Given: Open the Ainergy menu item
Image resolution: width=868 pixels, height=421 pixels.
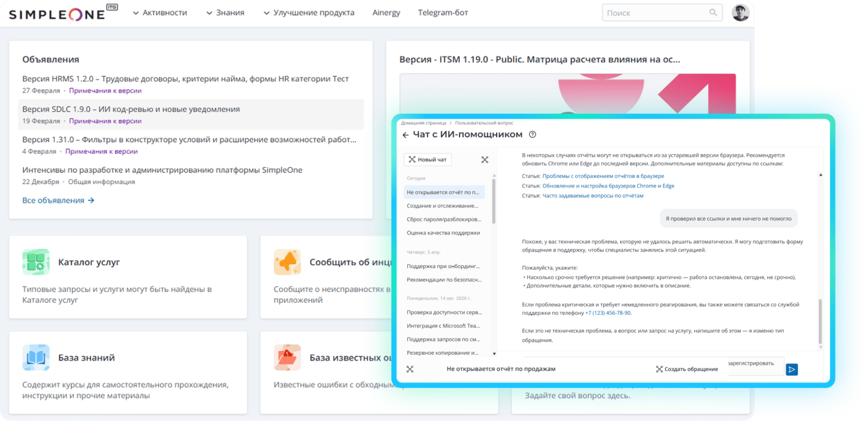Looking at the screenshot, I should (386, 13).
